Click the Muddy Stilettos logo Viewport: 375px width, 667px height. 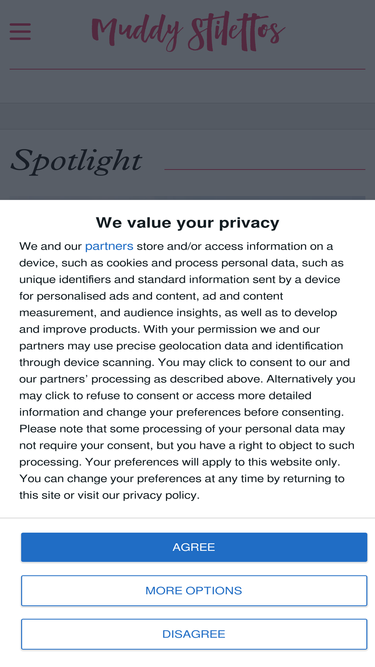188,31
